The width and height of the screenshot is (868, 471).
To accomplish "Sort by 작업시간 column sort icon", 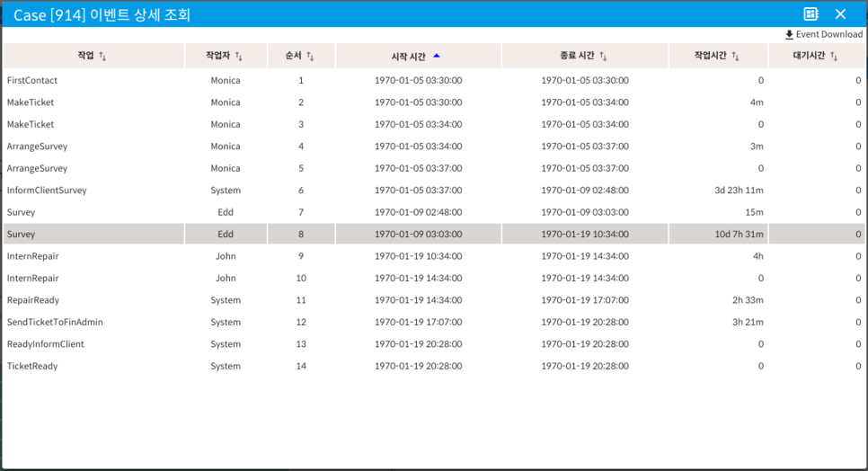I will point(736,57).
